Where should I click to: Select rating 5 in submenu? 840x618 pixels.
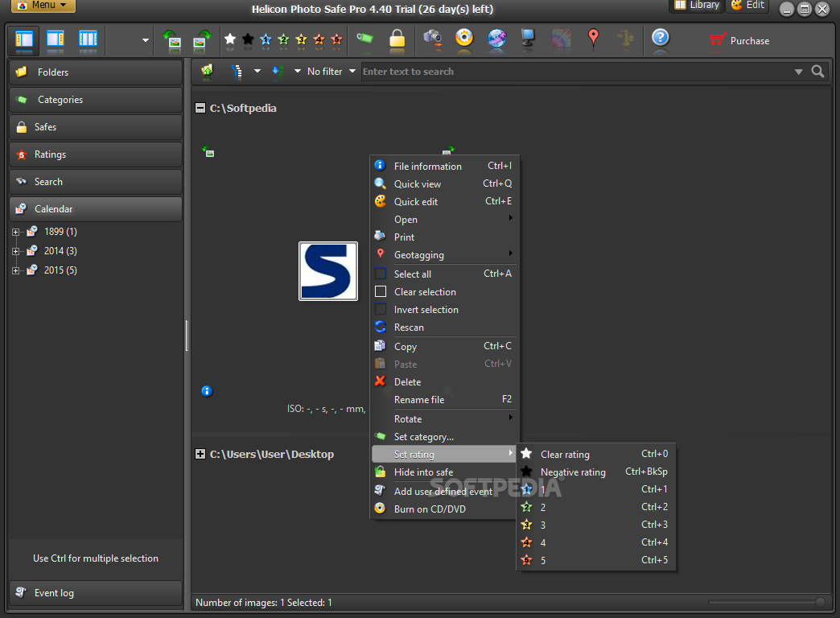click(x=595, y=560)
